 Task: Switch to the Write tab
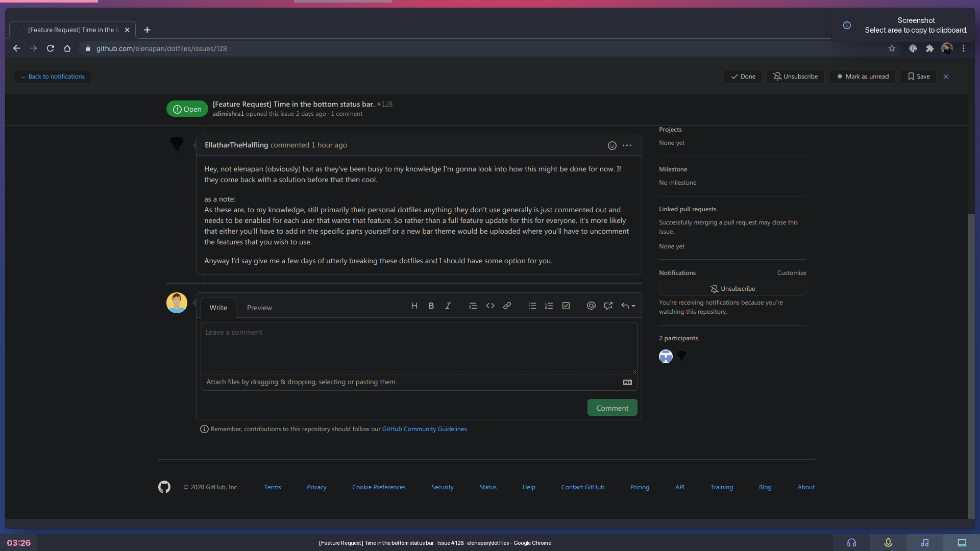pyautogui.click(x=218, y=308)
